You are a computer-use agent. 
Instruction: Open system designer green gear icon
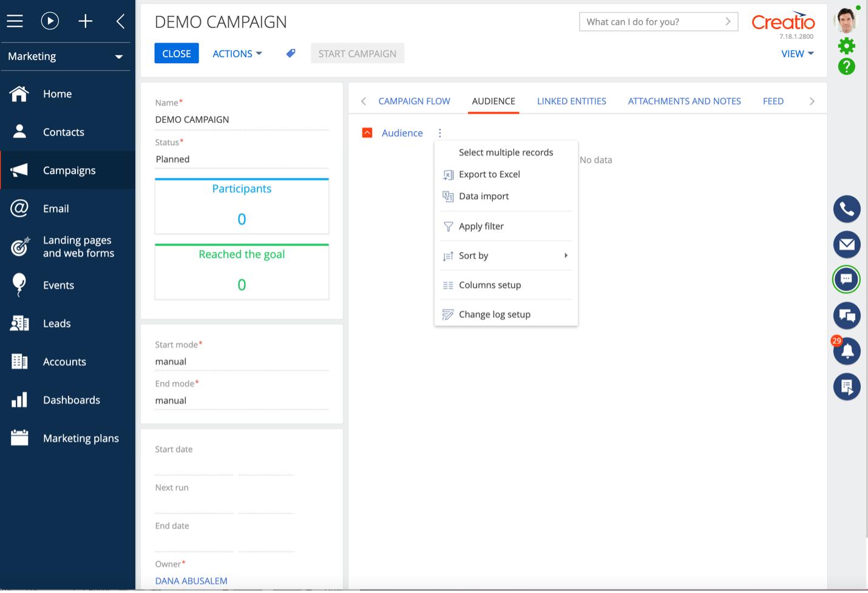[846, 46]
